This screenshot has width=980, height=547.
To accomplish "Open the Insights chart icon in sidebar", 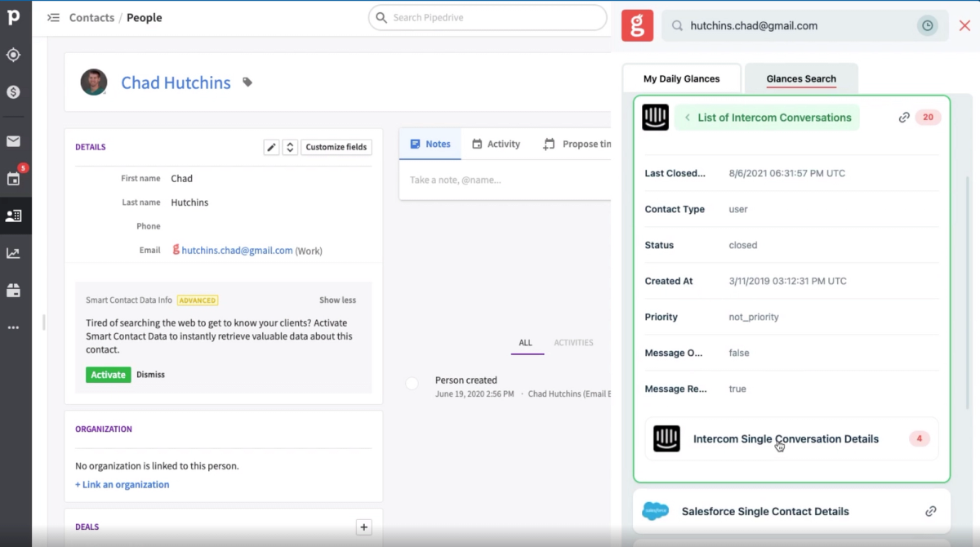I will coord(13,253).
